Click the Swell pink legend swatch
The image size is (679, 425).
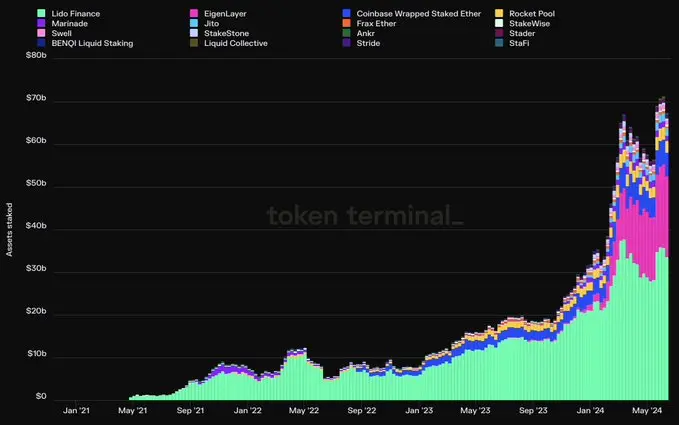point(41,33)
